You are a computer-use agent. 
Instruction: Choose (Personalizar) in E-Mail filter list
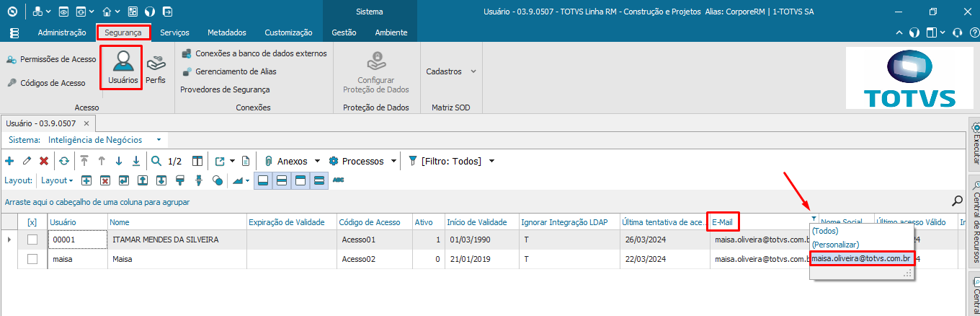835,245
